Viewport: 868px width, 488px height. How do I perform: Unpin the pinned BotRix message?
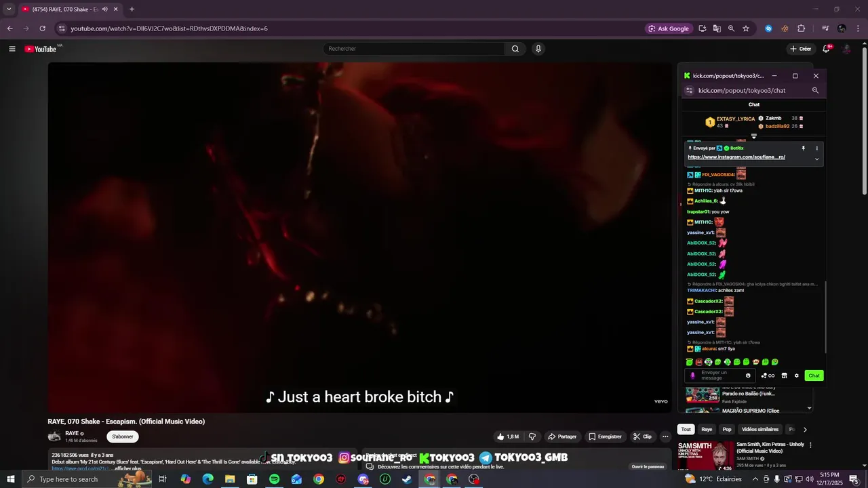804,148
